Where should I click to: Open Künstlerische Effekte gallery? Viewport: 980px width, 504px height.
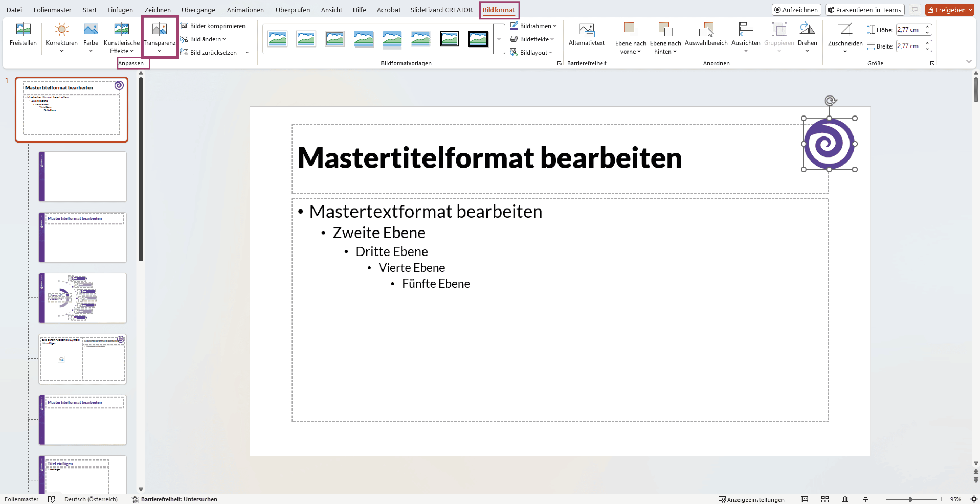(122, 37)
